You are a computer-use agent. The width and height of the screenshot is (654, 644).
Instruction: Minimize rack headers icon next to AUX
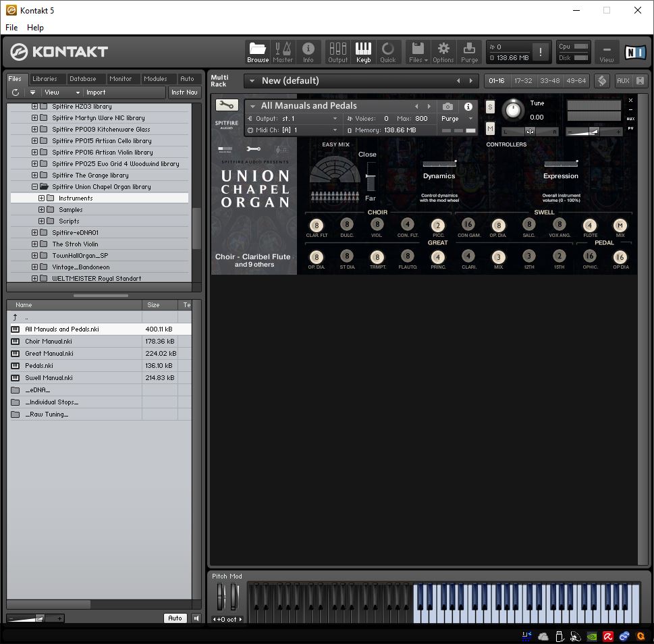[x=640, y=80]
